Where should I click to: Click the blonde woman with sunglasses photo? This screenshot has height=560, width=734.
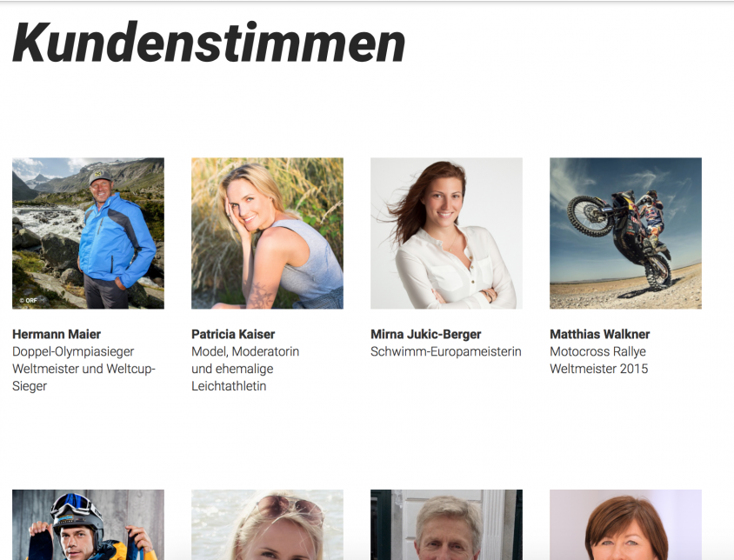click(x=267, y=525)
